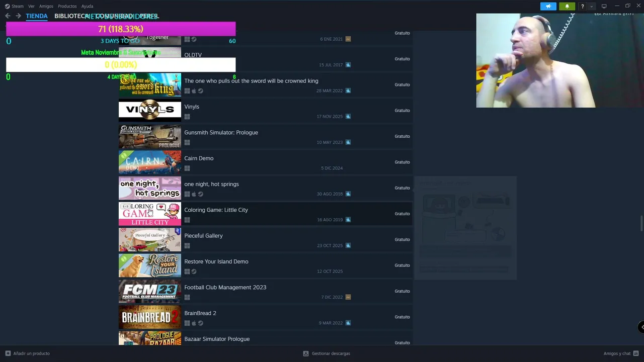This screenshot has height=362, width=644.
Task: Click the chat icon beside Amigos y chat
Action: [x=635, y=353]
